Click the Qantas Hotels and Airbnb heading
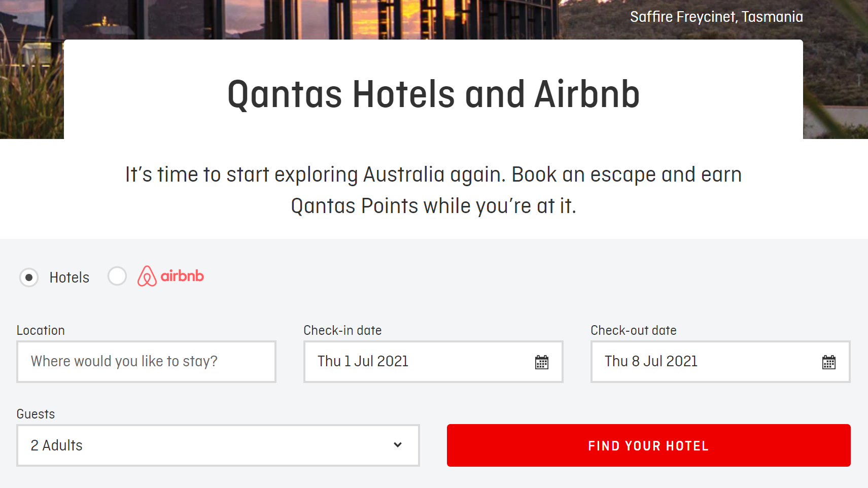The width and height of the screenshot is (868, 488). pos(433,94)
